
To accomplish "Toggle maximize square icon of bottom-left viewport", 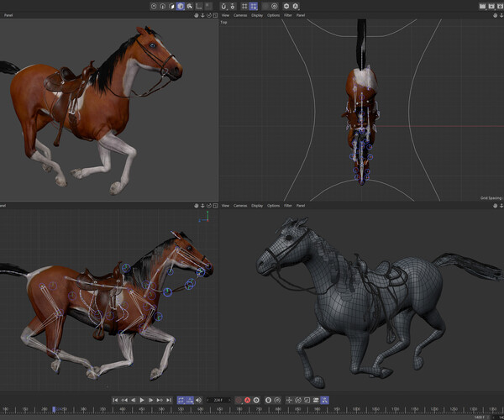I will coord(215,206).
